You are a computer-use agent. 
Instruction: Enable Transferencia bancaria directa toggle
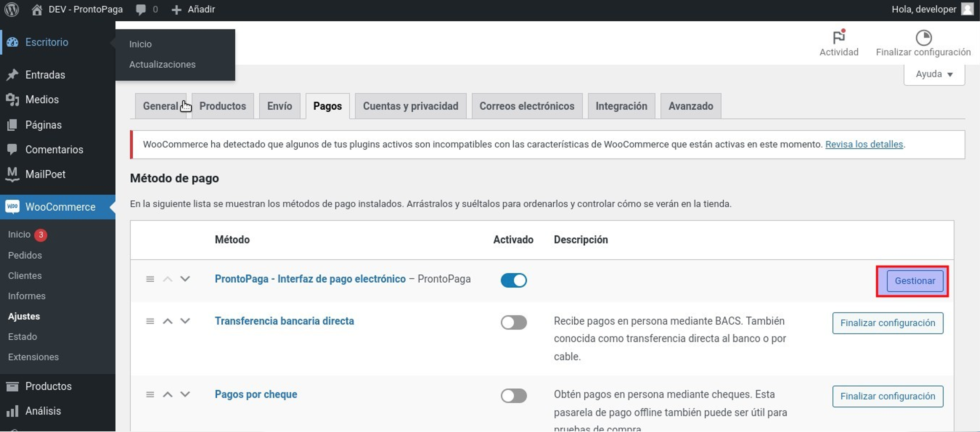513,322
